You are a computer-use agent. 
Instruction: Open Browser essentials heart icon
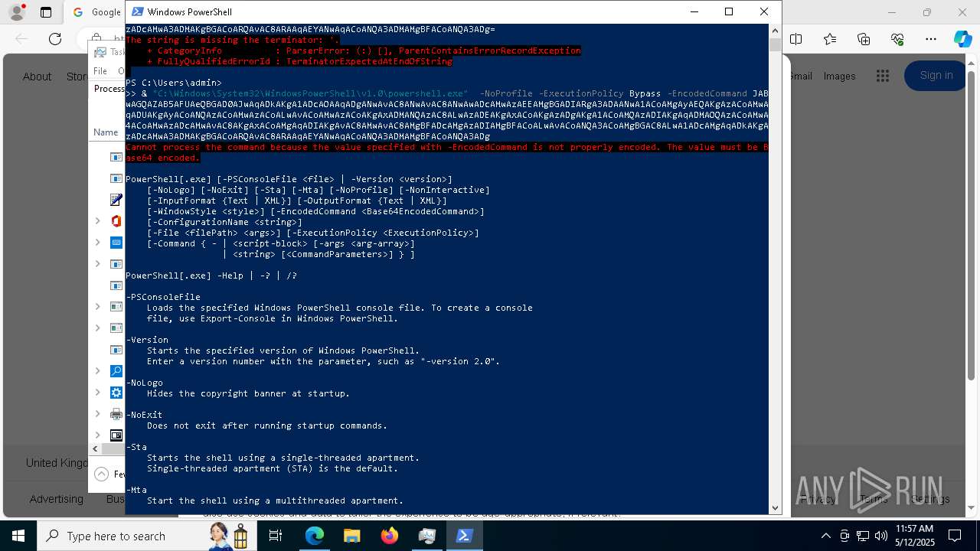(x=897, y=39)
